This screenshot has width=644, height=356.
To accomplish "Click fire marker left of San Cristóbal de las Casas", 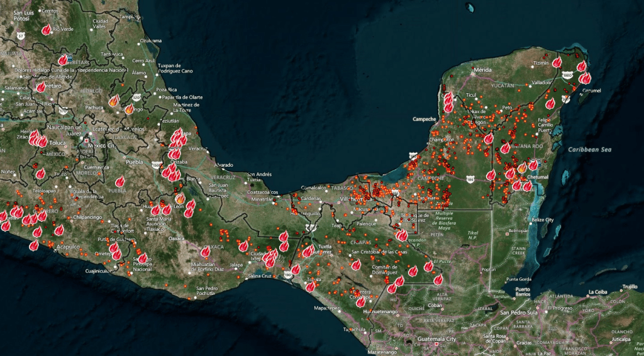I will coord(356,265).
